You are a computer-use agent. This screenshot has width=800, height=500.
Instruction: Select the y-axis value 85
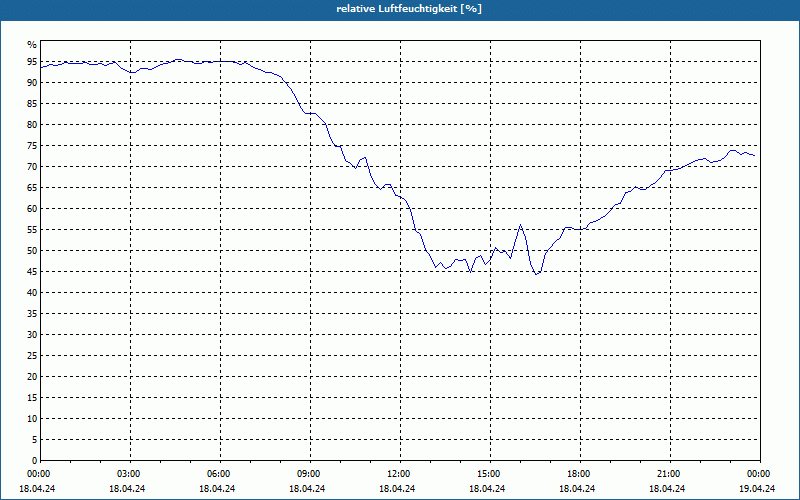click(x=32, y=104)
